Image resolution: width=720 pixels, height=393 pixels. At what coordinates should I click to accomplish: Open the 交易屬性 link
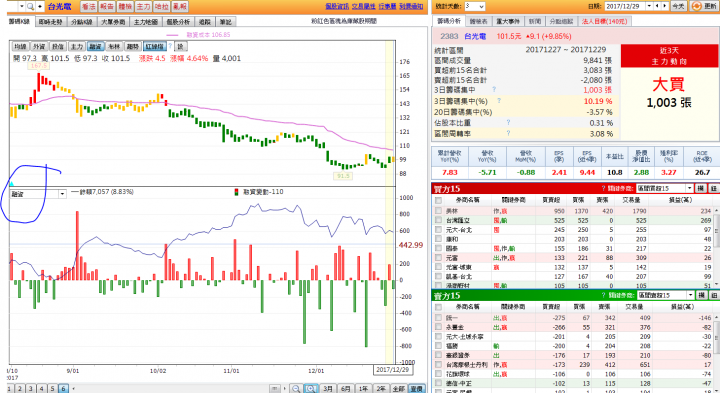(x=364, y=6)
